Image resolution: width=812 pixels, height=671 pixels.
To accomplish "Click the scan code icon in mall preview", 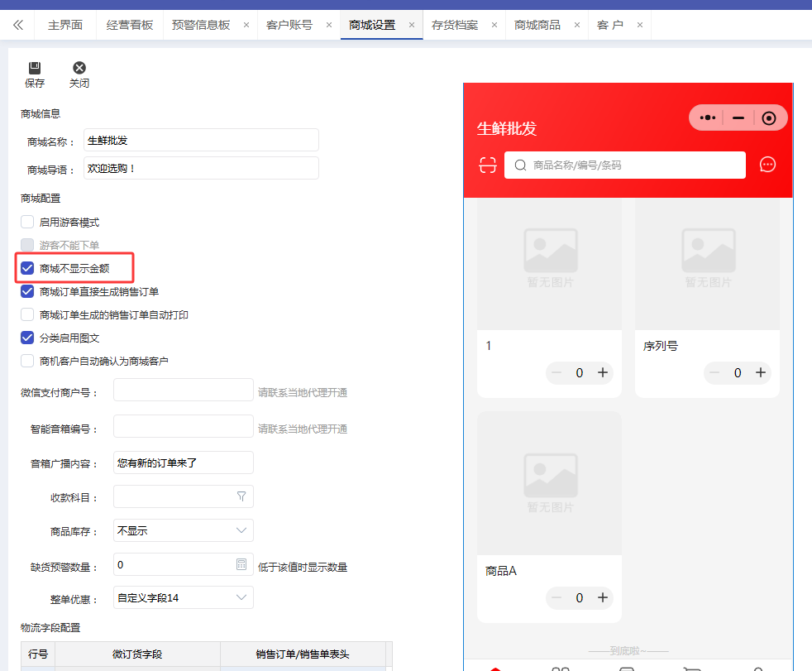I will coord(488,165).
